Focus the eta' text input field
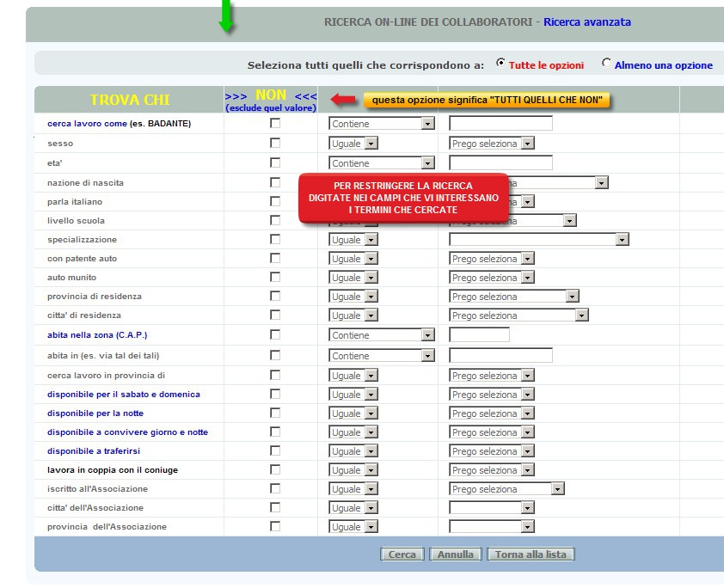Image resolution: width=724 pixels, height=588 pixels. tap(500, 163)
